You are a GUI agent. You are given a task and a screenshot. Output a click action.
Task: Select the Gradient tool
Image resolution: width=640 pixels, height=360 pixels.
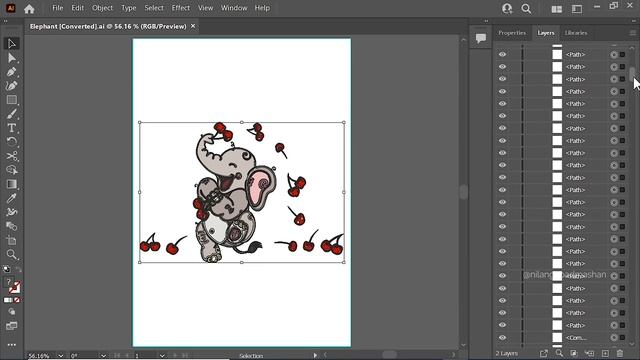coord(12,184)
